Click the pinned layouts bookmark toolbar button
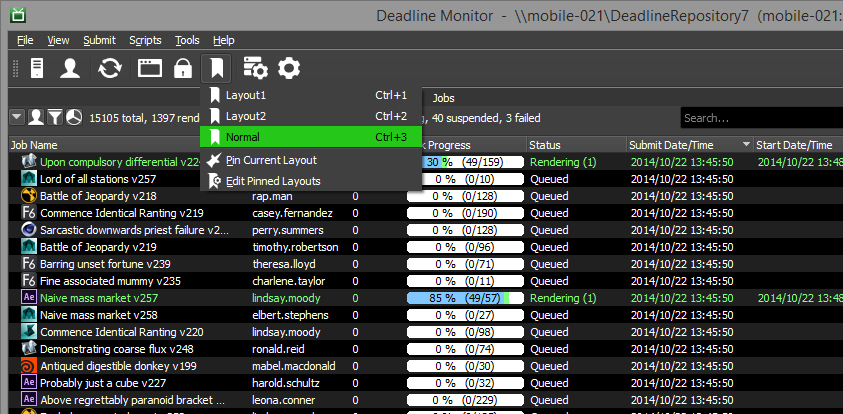843x414 pixels. coord(215,68)
